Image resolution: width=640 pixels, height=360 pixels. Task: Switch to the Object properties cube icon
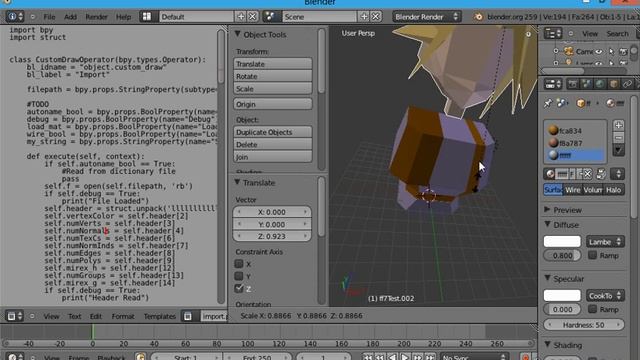(x=613, y=84)
